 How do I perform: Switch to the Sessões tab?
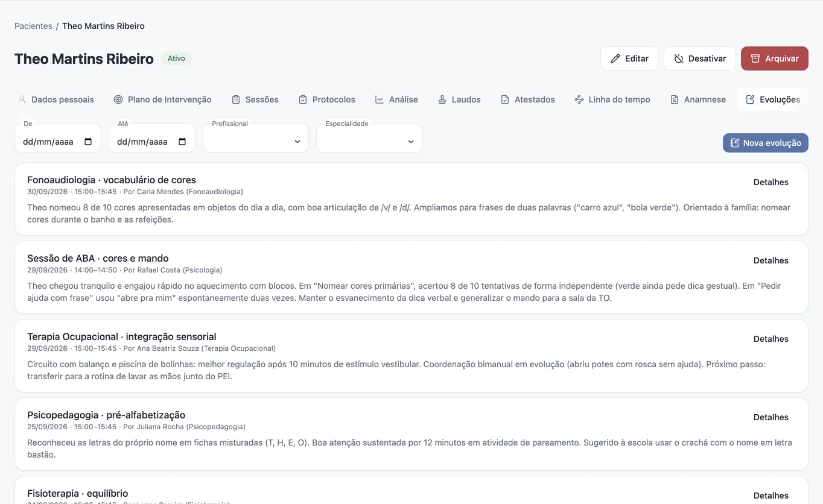[255, 99]
